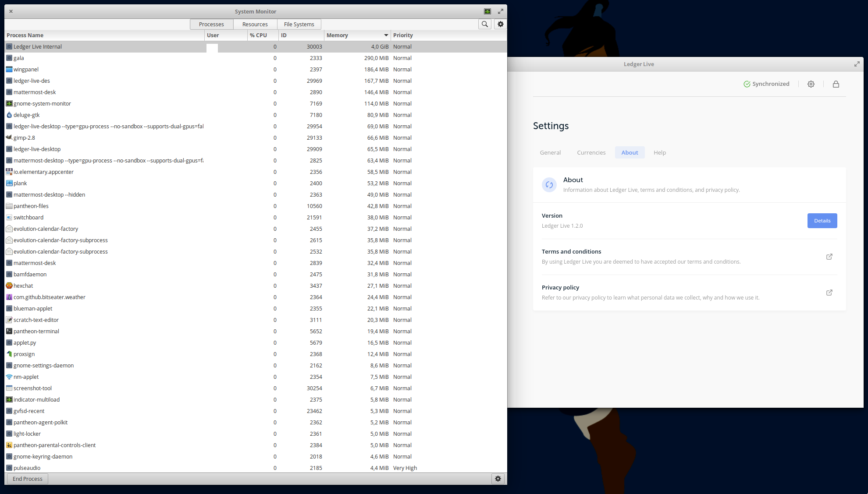Click the plank process icon
The width and height of the screenshot is (868, 494).
click(9, 183)
